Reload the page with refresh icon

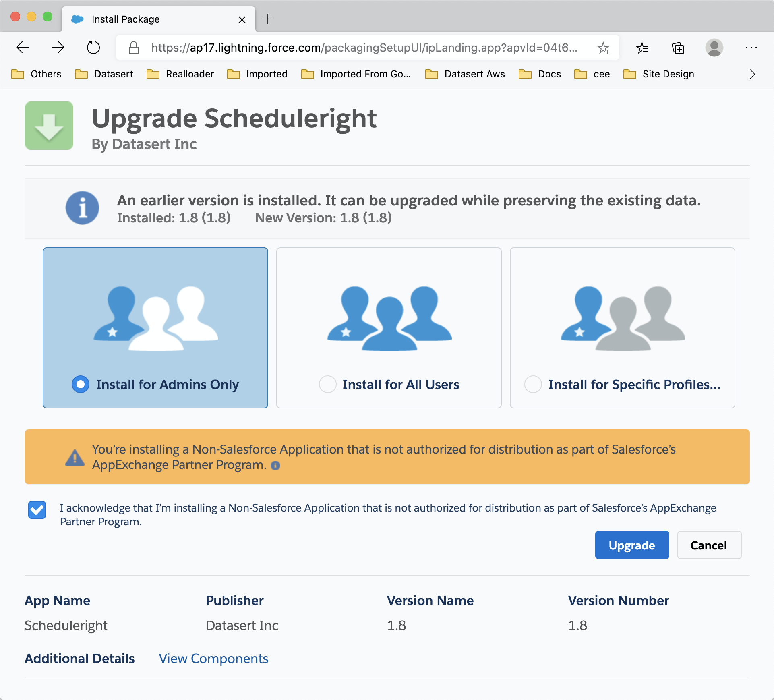click(x=93, y=48)
